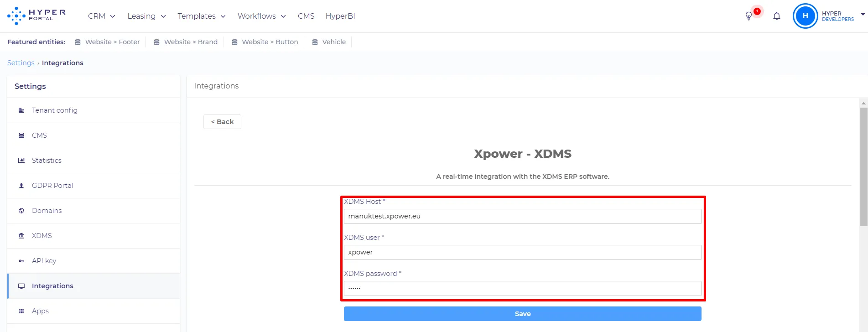Click the Hyper Portal logo
This screenshot has width=868, height=332.
pos(36,16)
